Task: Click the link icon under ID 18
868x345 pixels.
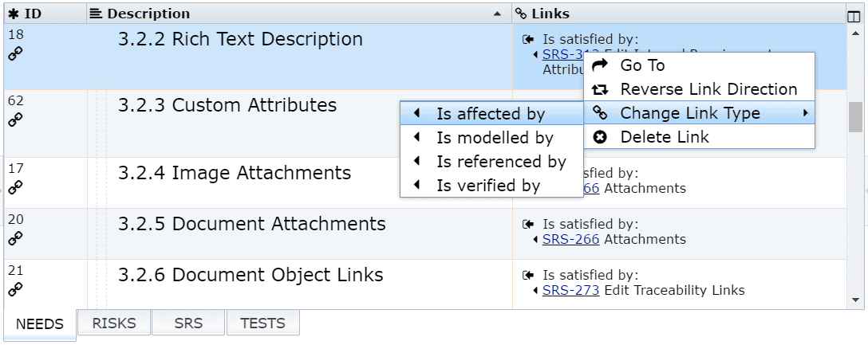Action: pyautogui.click(x=15, y=53)
